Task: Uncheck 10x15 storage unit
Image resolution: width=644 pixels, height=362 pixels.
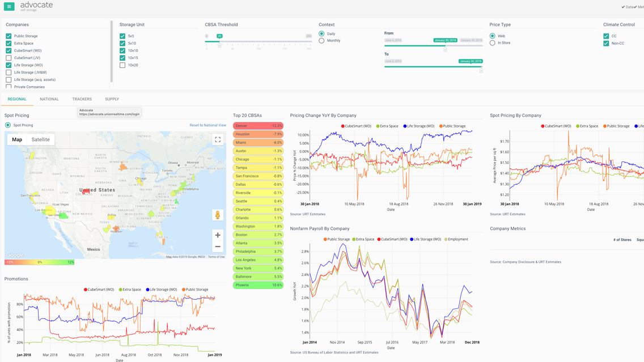Action: (x=122, y=58)
